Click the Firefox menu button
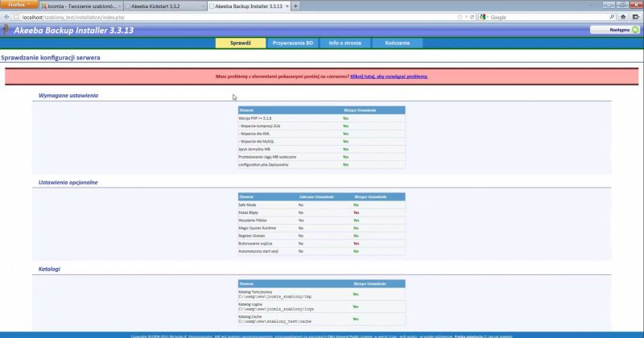The height and width of the screenshot is (338, 644). tap(16, 5)
